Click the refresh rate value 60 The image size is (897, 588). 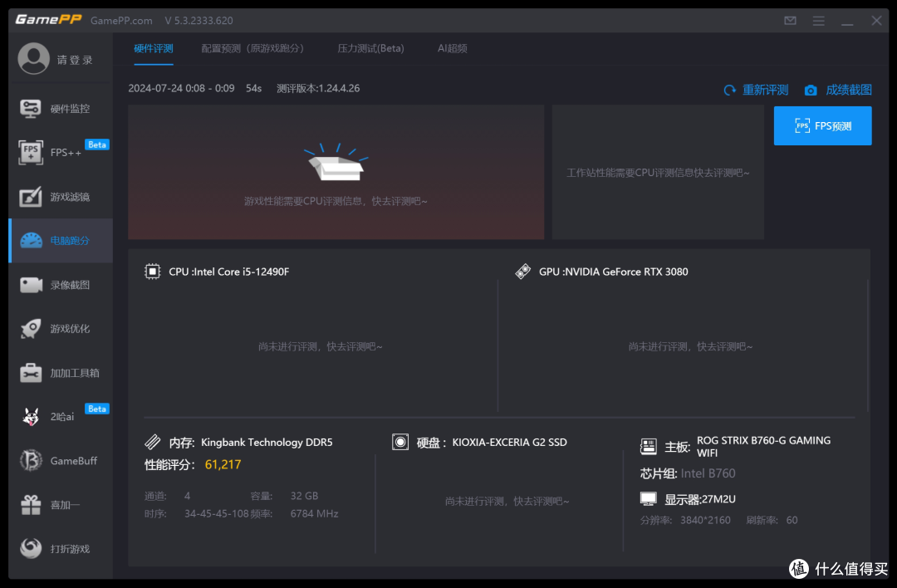pyautogui.click(x=792, y=521)
